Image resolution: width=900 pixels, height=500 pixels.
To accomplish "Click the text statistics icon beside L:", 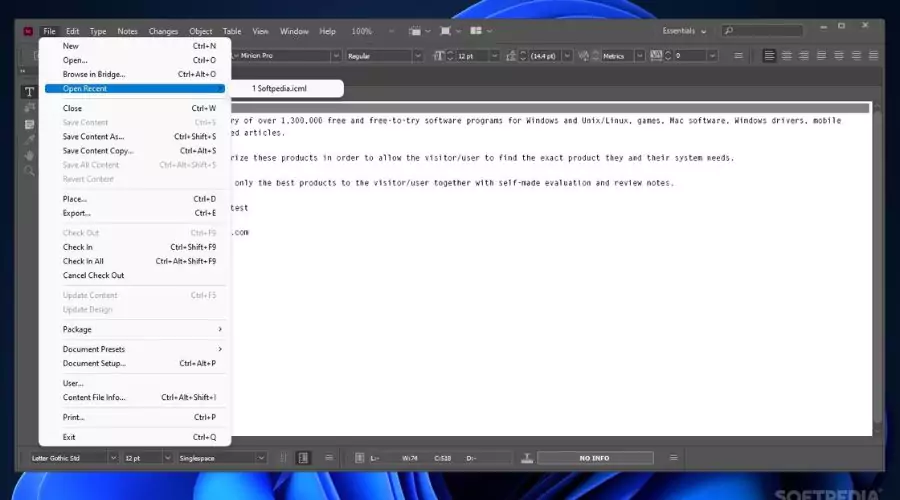I will pyautogui.click(x=359, y=458).
